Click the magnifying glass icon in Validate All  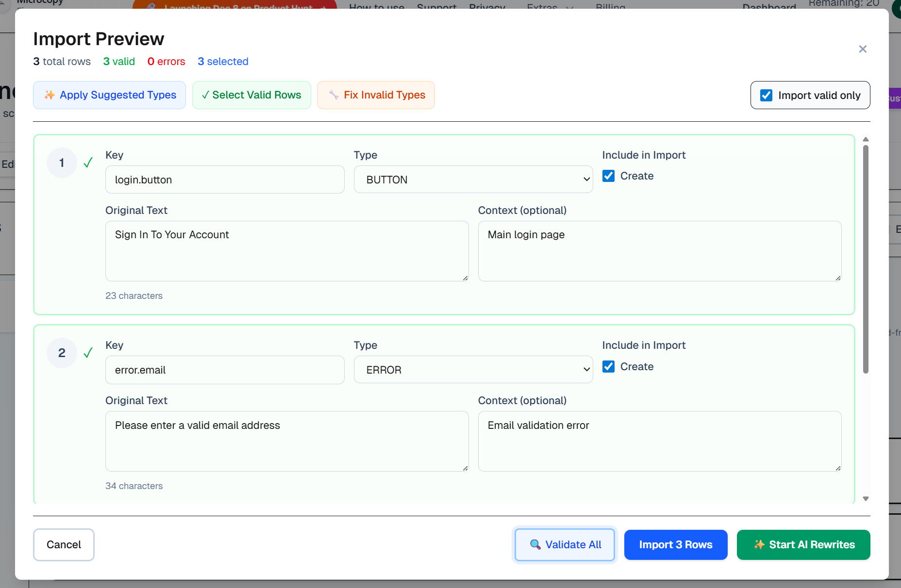tap(535, 545)
